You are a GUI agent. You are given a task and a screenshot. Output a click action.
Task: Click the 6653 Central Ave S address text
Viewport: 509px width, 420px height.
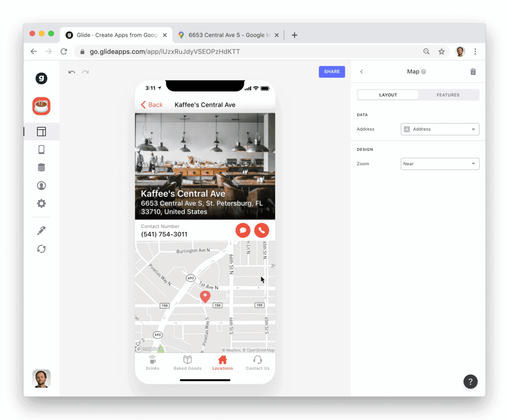pos(202,208)
